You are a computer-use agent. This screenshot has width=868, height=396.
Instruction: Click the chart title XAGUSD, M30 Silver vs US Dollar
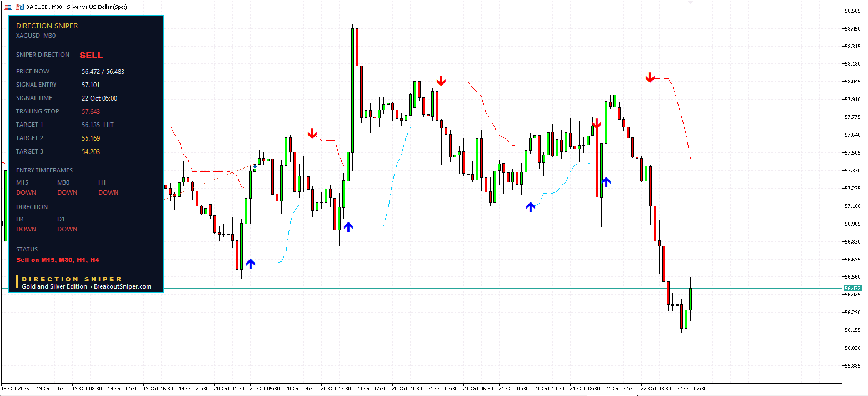point(78,7)
